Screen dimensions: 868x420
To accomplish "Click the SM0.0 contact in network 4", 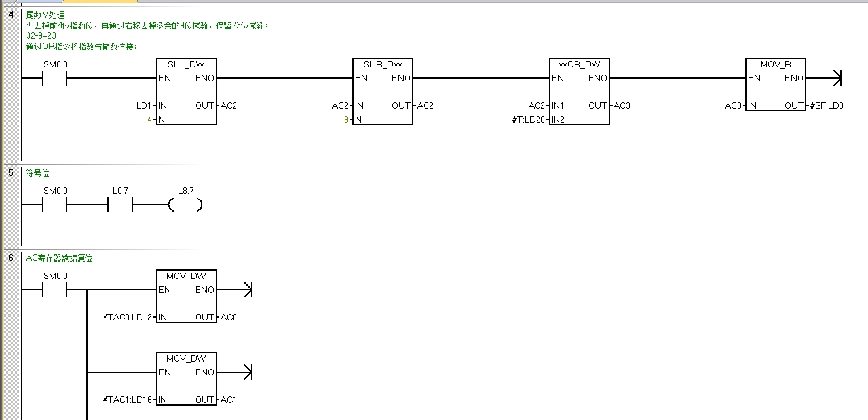I will pos(55,79).
